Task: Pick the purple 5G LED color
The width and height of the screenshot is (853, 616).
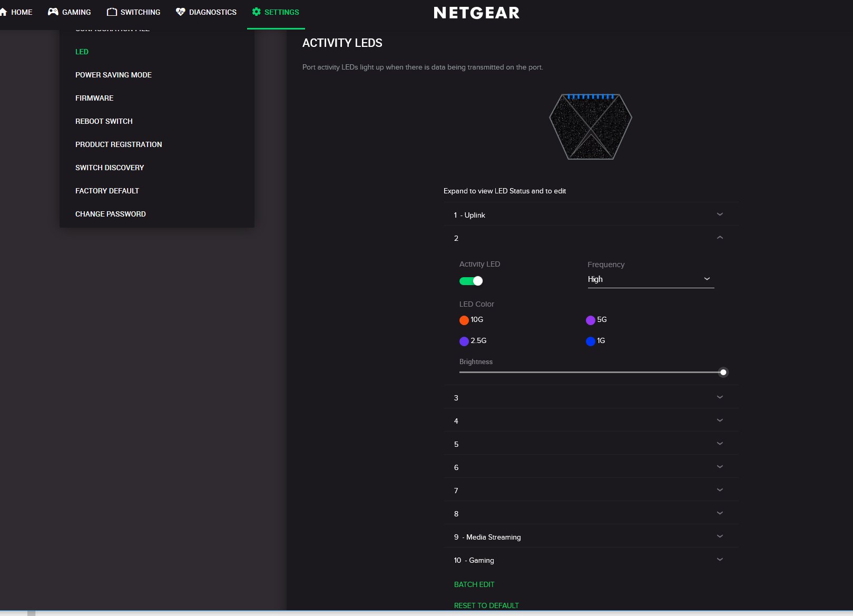Action: click(x=591, y=320)
